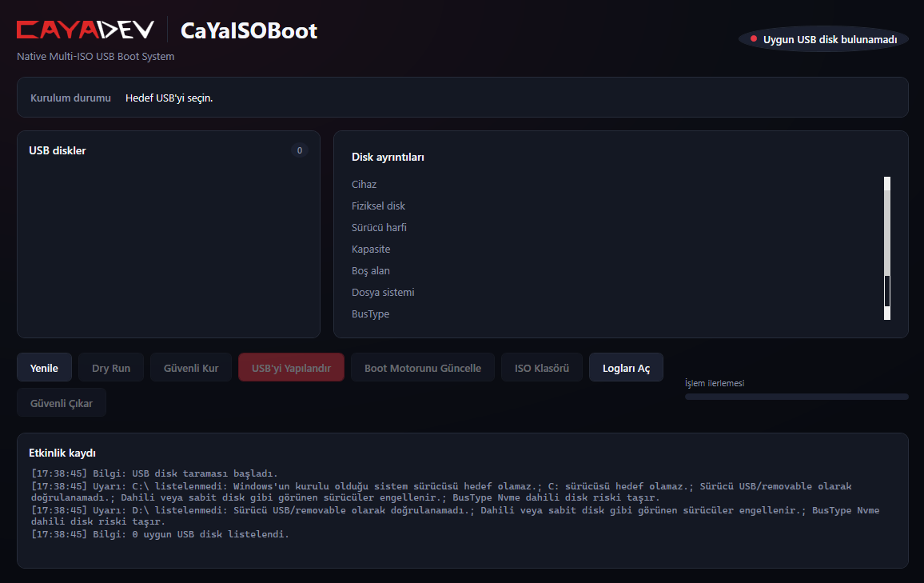Click the red USB'yi Yapılandır button

(x=291, y=368)
